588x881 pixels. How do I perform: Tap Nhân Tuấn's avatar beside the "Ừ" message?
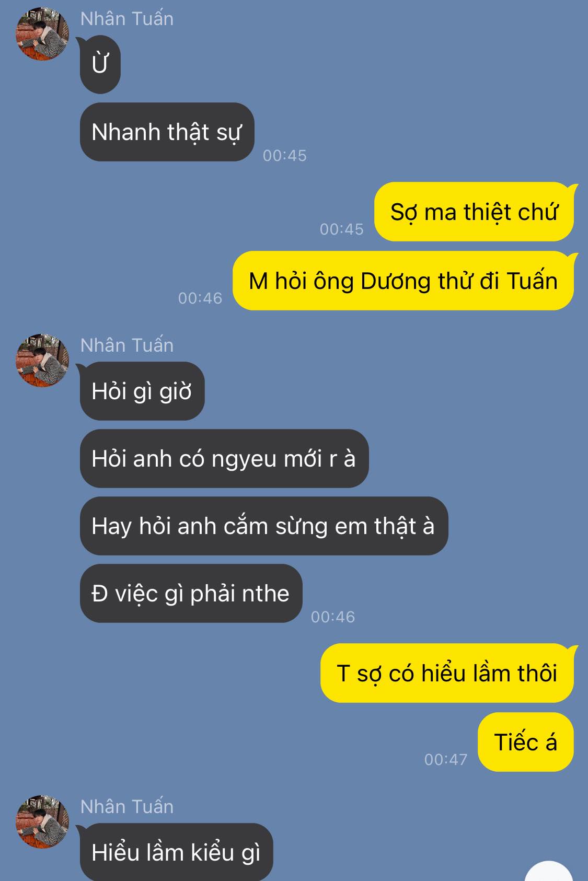42,34
